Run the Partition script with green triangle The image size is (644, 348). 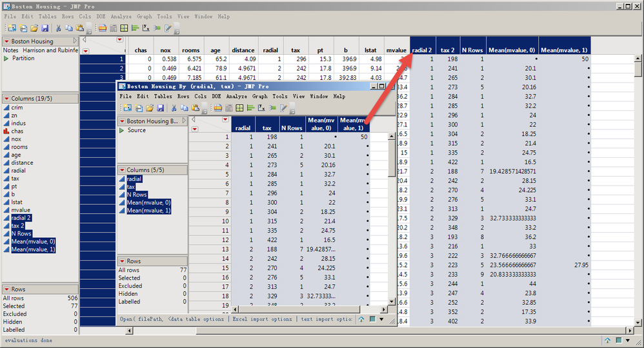pos(6,59)
